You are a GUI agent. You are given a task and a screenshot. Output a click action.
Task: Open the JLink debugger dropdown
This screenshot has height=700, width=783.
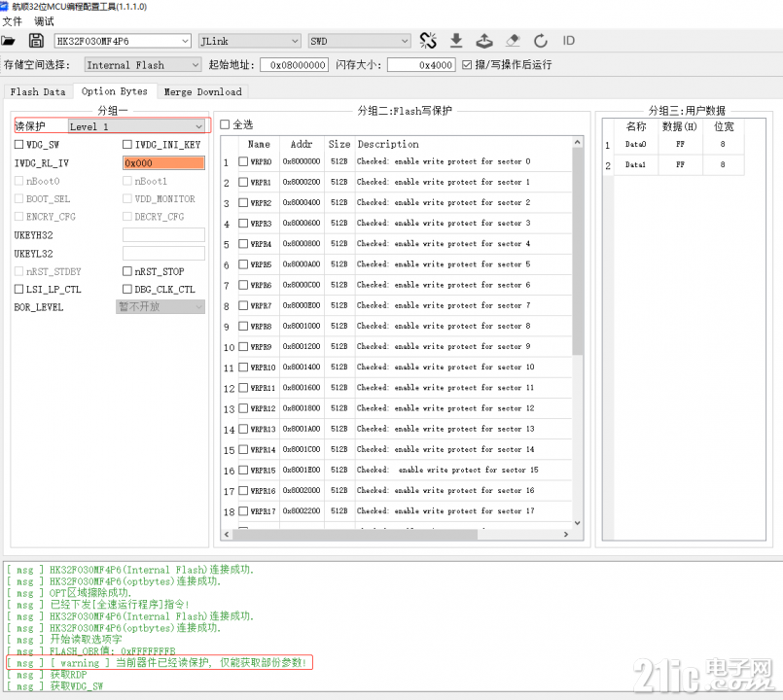pos(250,41)
